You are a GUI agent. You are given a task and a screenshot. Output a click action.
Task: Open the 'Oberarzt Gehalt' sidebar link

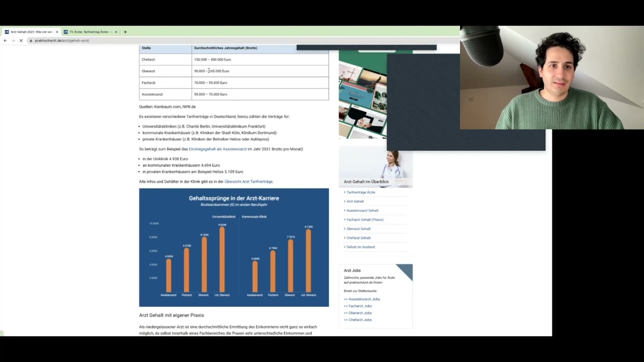point(358,229)
